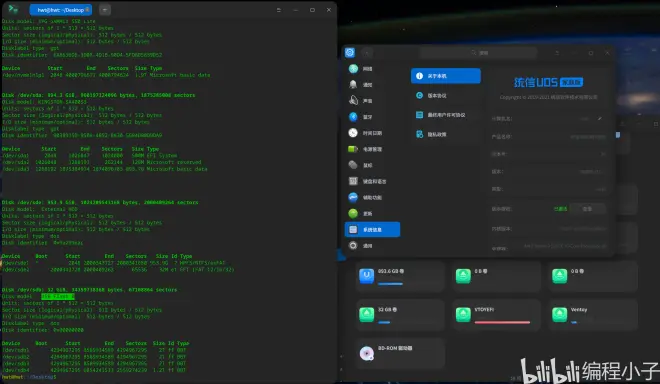Select the Bluetooth settings icon
This screenshot has width=660, height=384.
point(353,117)
